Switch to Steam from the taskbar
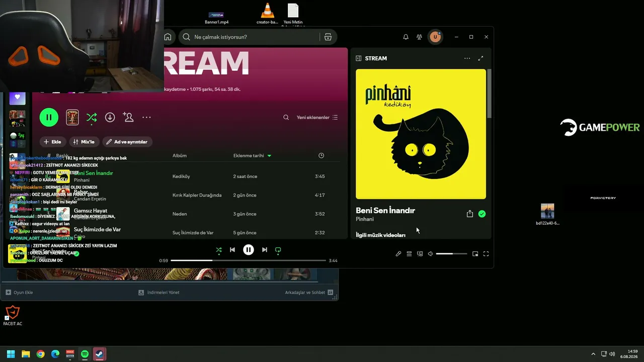The image size is (644, 362). click(x=100, y=354)
